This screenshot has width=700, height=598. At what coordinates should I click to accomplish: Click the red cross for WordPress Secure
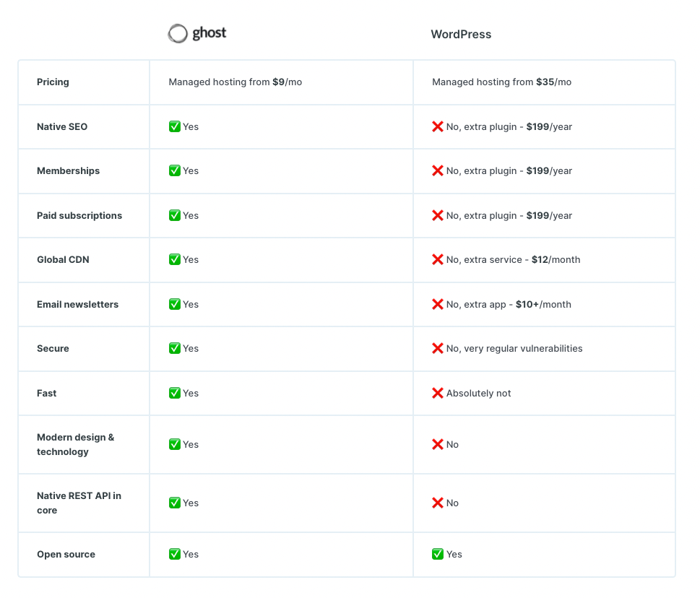click(438, 348)
